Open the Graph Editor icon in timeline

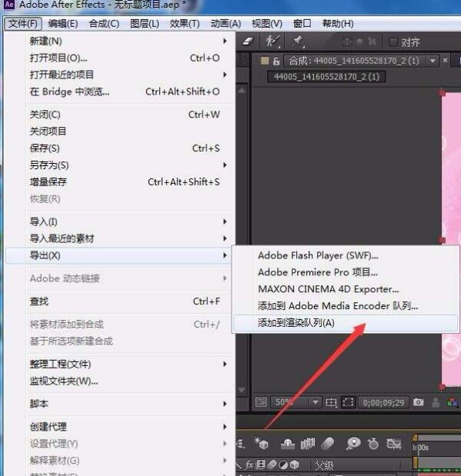pyautogui.click(x=393, y=444)
